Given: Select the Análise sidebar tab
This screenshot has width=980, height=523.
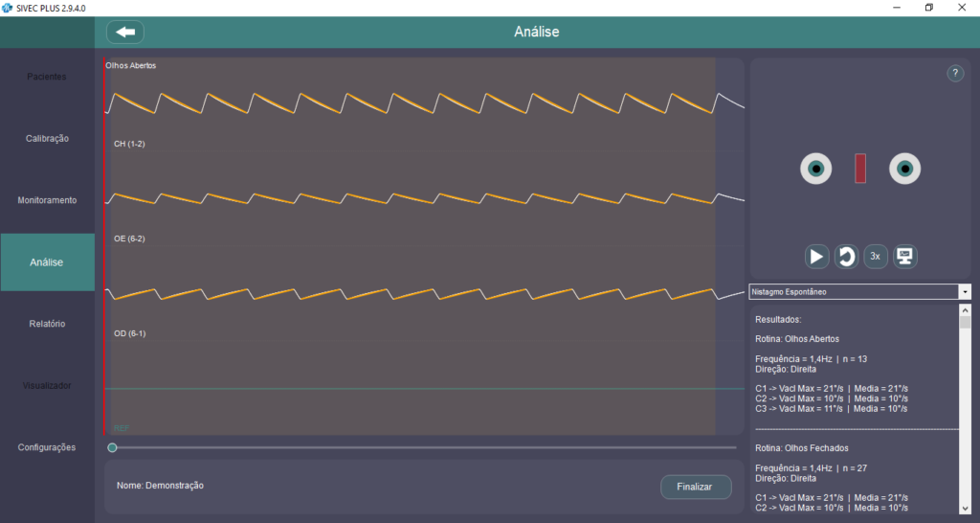Looking at the screenshot, I should coord(47,262).
